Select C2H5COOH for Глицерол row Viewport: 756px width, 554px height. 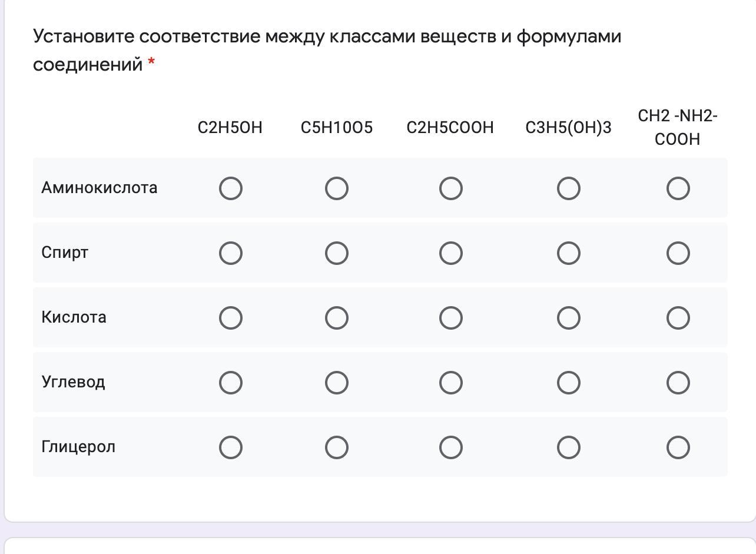(x=450, y=447)
